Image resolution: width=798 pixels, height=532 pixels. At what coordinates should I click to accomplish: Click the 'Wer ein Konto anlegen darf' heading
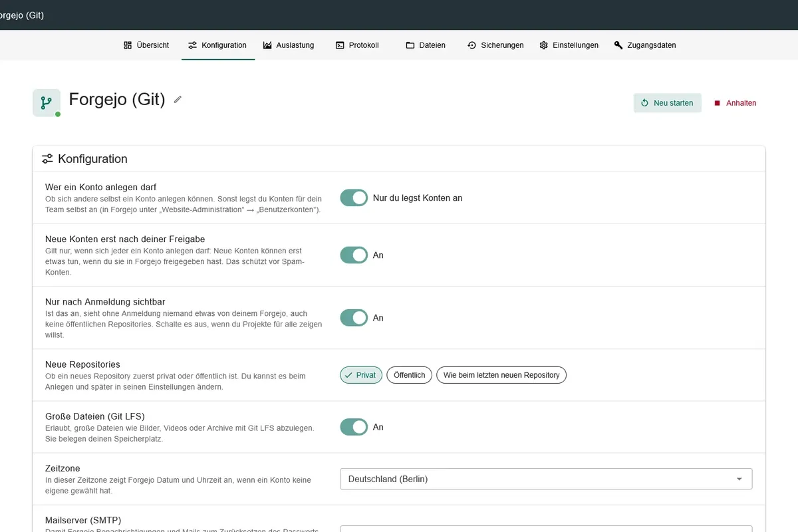coord(101,187)
